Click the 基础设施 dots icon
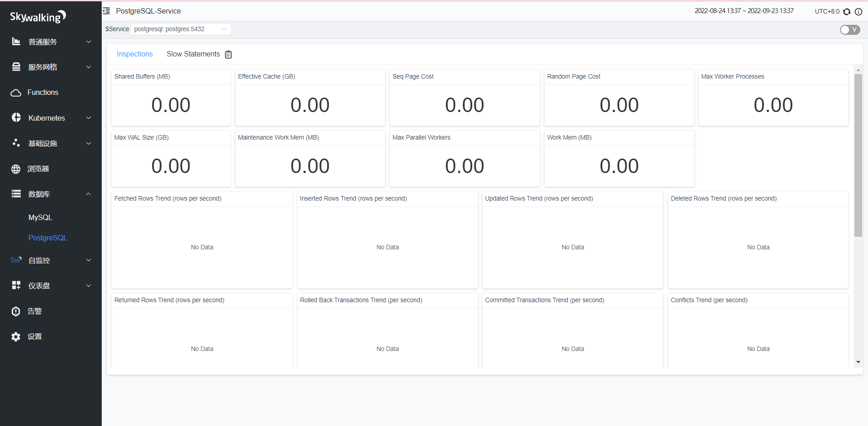The height and width of the screenshot is (426, 868). tap(16, 143)
